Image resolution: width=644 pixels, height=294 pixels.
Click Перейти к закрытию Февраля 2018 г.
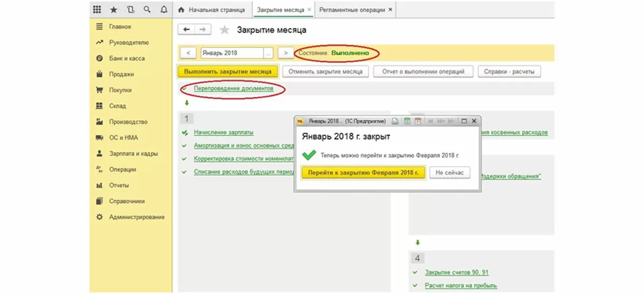pos(363,172)
